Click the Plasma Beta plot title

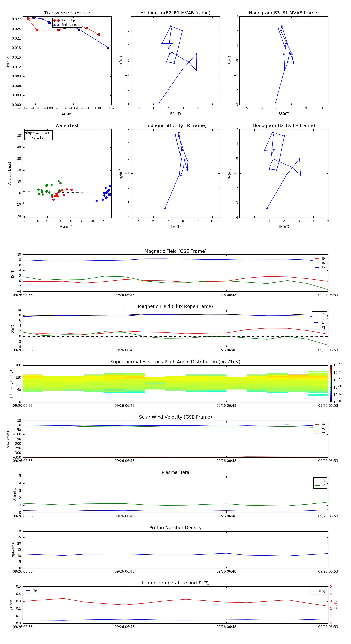tap(175, 472)
